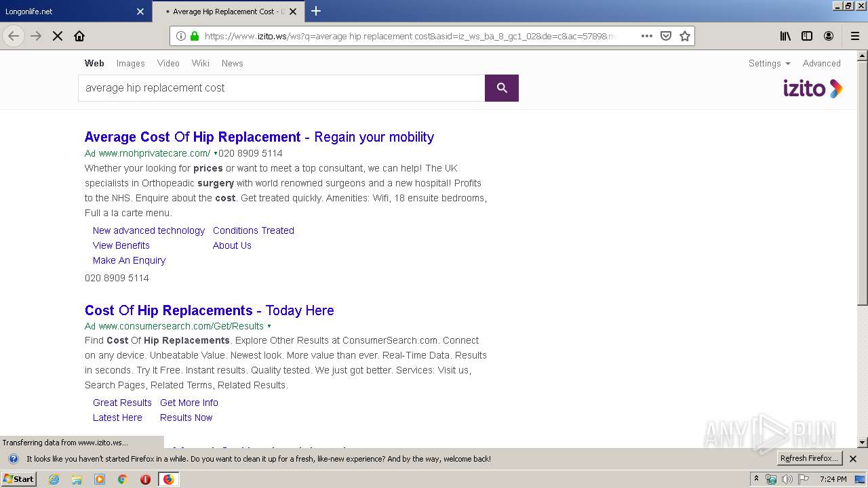
Task: Open a new tab
Action: click(x=316, y=11)
